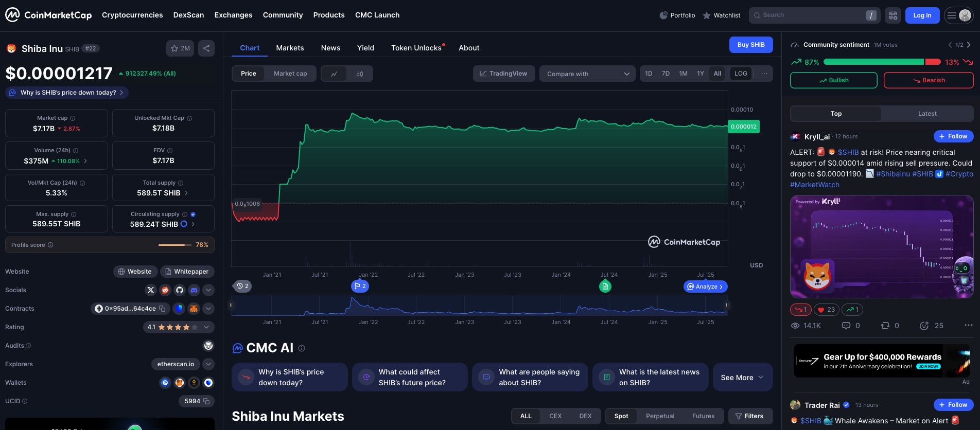Viewport: 980px width, 430px height.
Task: Expand the Rating 4.1 dropdown
Action: [206, 327]
